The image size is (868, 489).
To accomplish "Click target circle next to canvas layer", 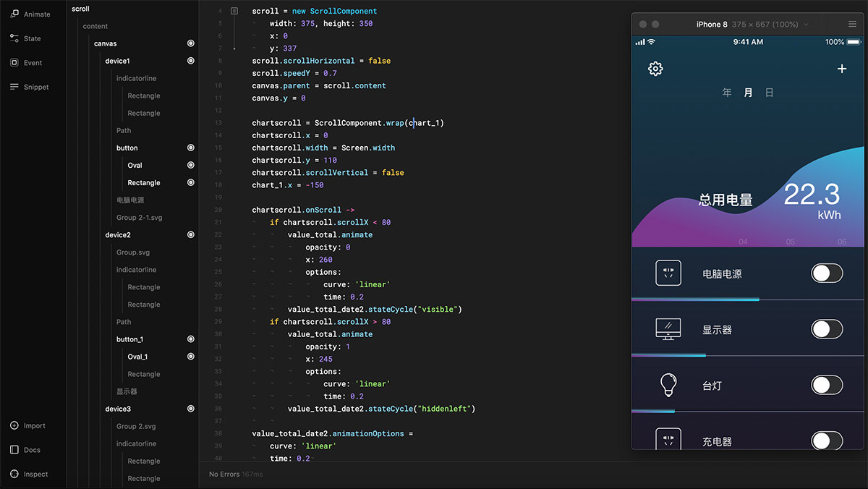I will (191, 43).
